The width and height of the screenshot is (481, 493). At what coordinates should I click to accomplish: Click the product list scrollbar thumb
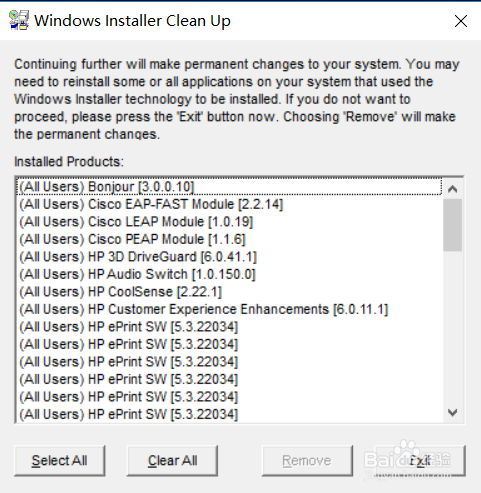pyautogui.click(x=452, y=225)
